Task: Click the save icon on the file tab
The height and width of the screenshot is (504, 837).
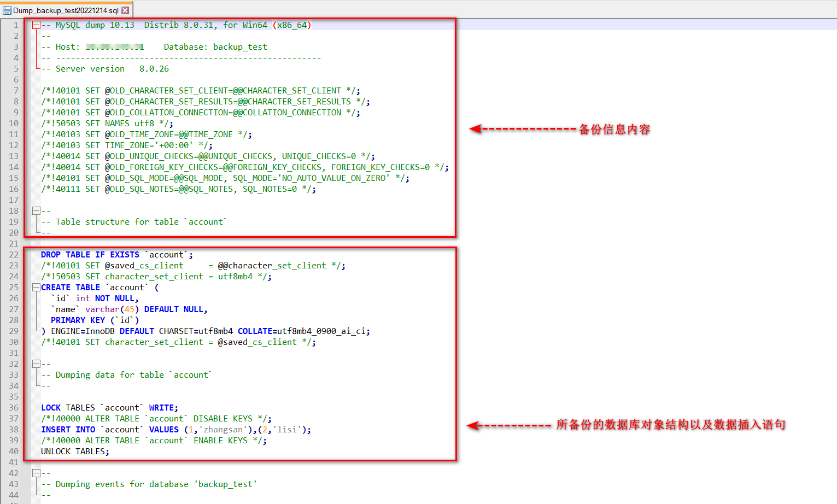Action: click(7, 10)
